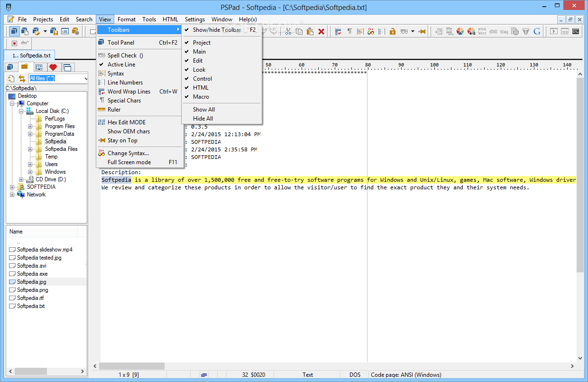Select Hex Edit MODE entry

139,122
